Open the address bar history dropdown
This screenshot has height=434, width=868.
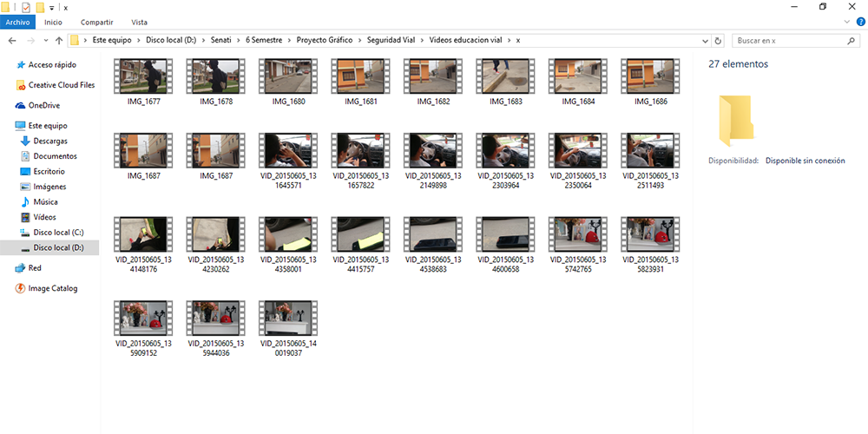705,41
